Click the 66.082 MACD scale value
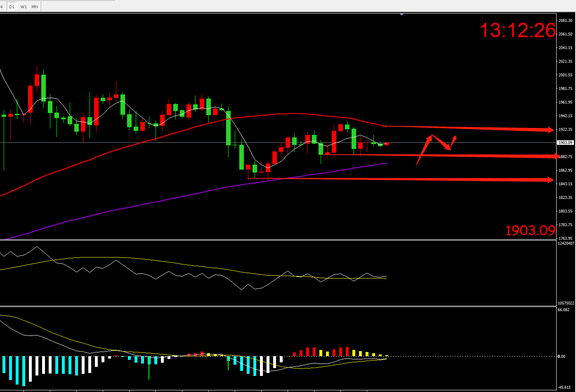Image resolution: width=576 pixels, height=392 pixels. (564, 309)
